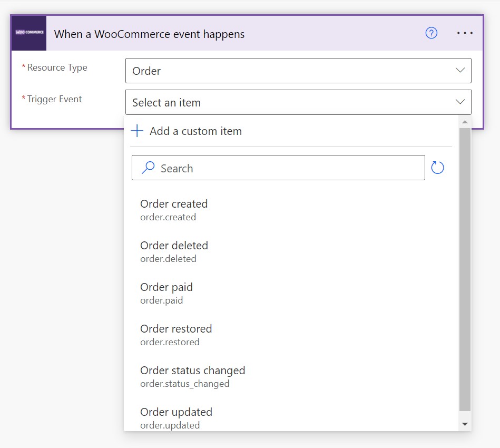Viewport: 500px width, 448px height.
Task: Click inside the Search box
Action: point(278,167)
